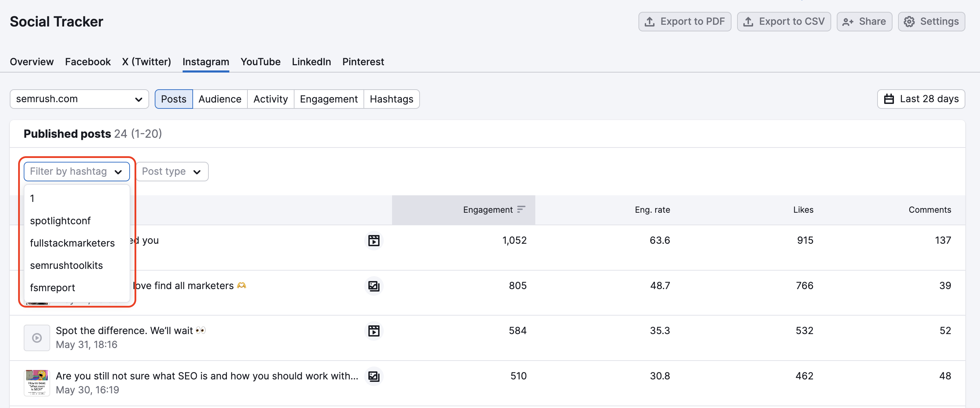This screenshot has height=408, width=980.
Task: Open the Audience report
Action: click(220, 99)
